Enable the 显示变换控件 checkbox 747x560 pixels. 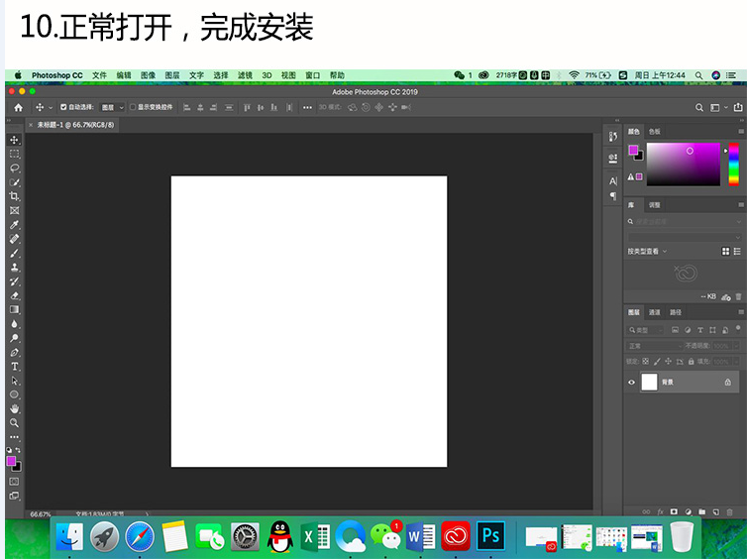[x=133, y=107]
